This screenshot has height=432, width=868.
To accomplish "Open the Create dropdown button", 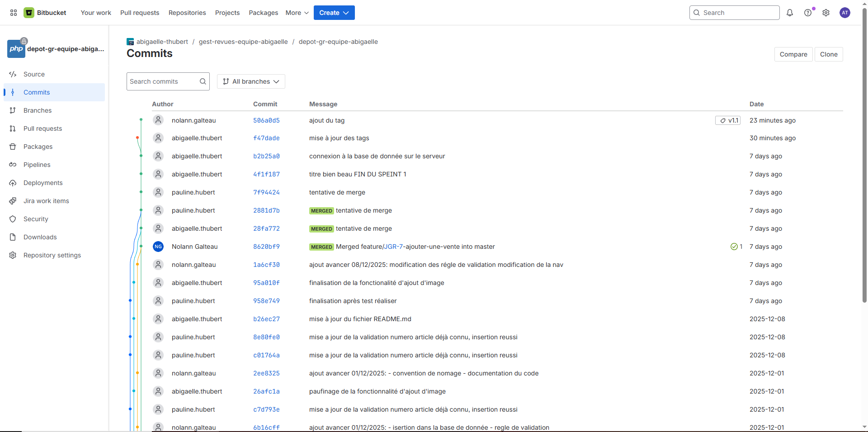I will pyautogui.click(x=334, y=13).
